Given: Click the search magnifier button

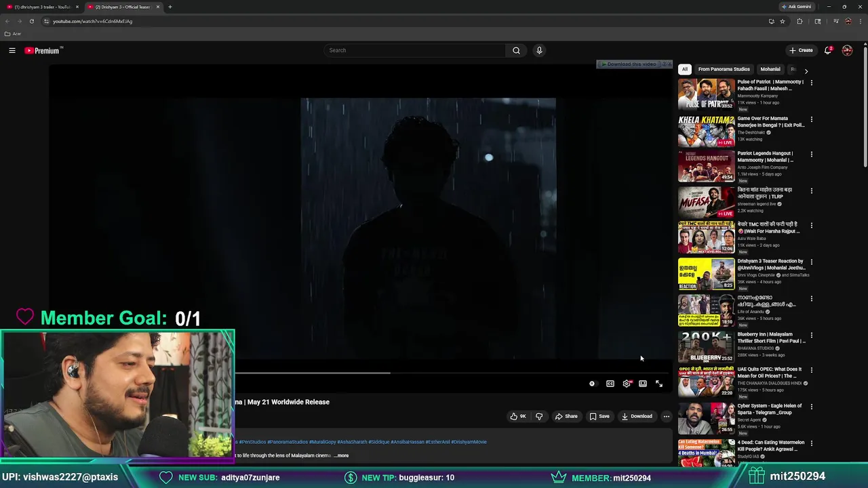Looking at the screenshot, I should pyautogui.click(x=516, y=50).
